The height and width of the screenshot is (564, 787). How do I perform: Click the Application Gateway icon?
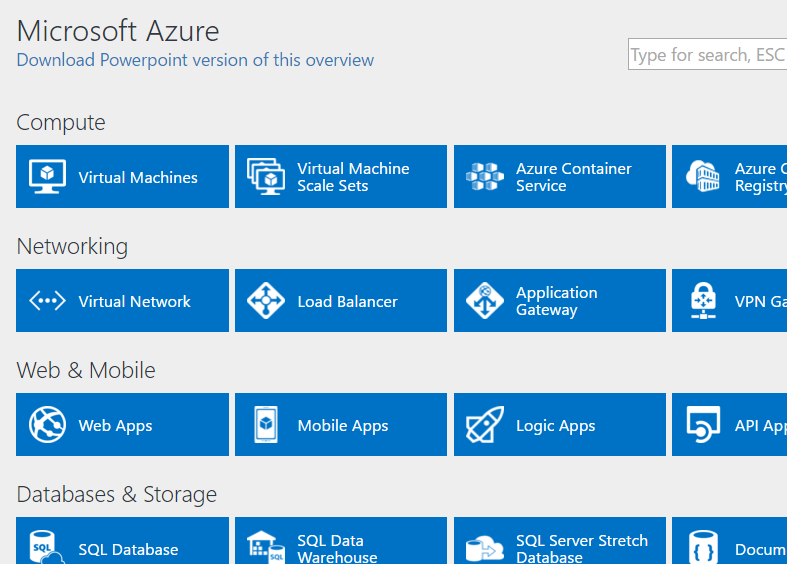[485, 301]
